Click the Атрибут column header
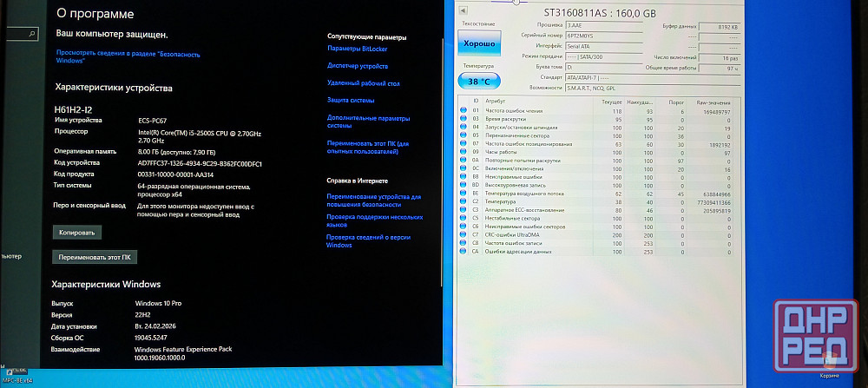868x388 pixels. (x=496, y=102)
